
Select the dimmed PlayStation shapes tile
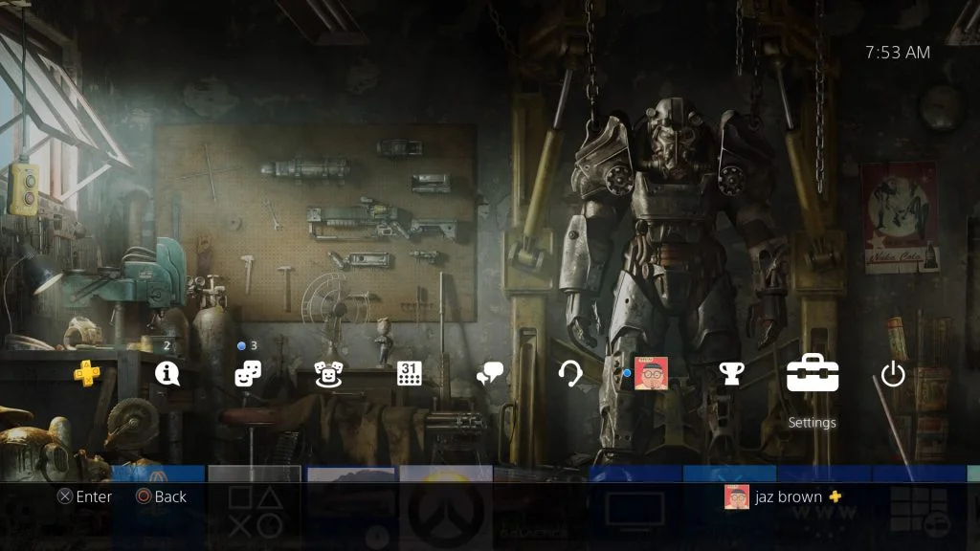[255, 507]
